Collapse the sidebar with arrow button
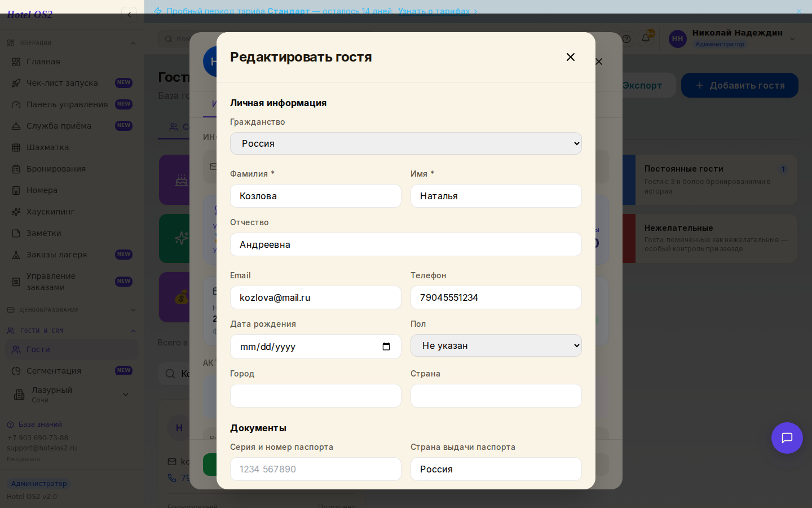 [x=129, y=15]
